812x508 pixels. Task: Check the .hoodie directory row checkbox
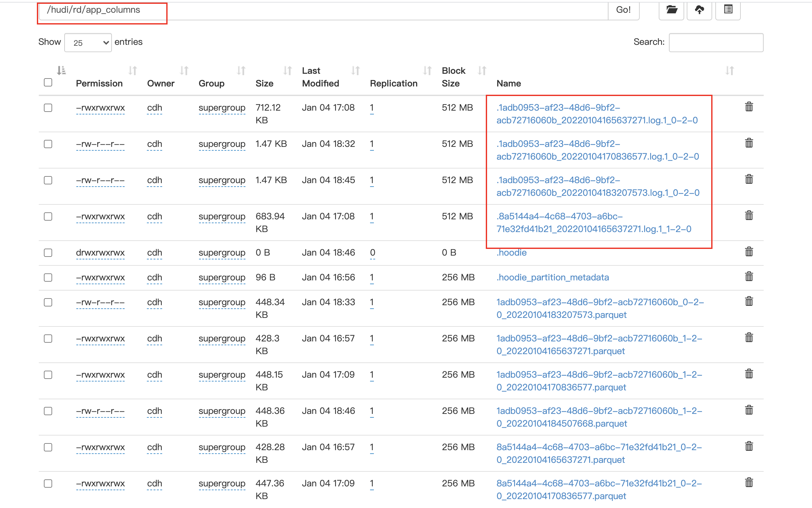click(48, 253)
